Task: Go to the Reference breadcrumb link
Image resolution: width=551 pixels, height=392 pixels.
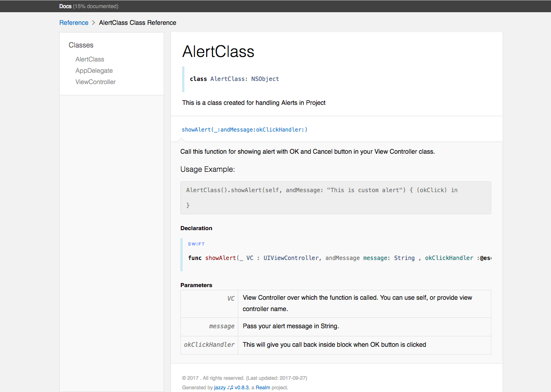Action: click(74, 23)
